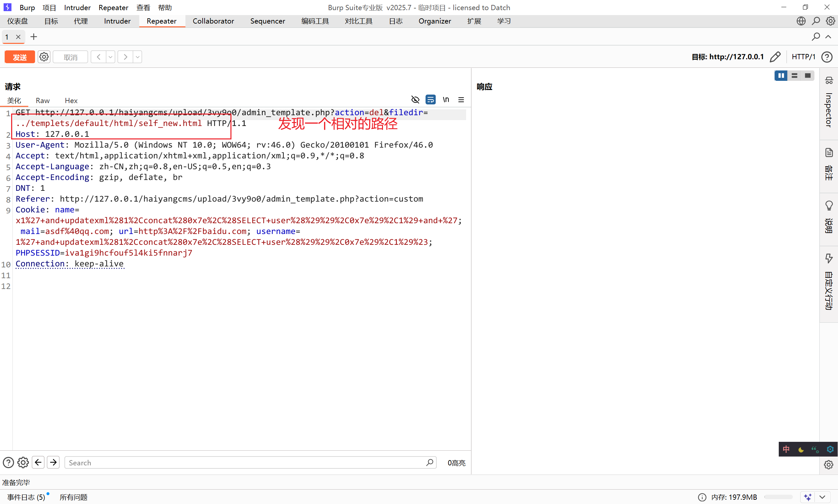Edit target with the pencil icon
The image size is (838, 504).
pyautogui.click(x=775, y=57)
